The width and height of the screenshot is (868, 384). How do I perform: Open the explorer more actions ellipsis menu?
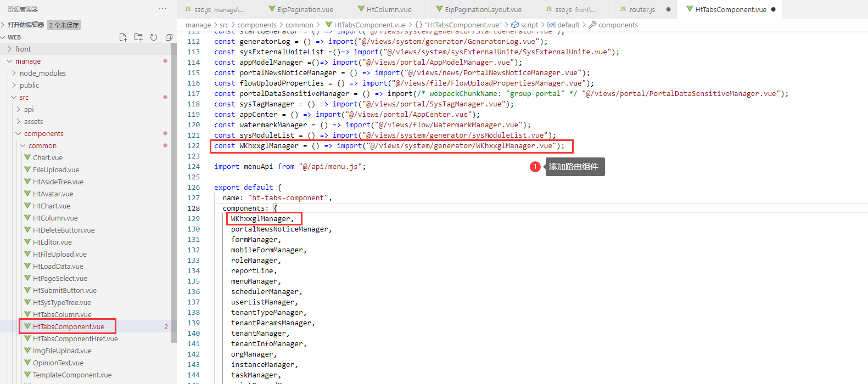click(163, 9)
